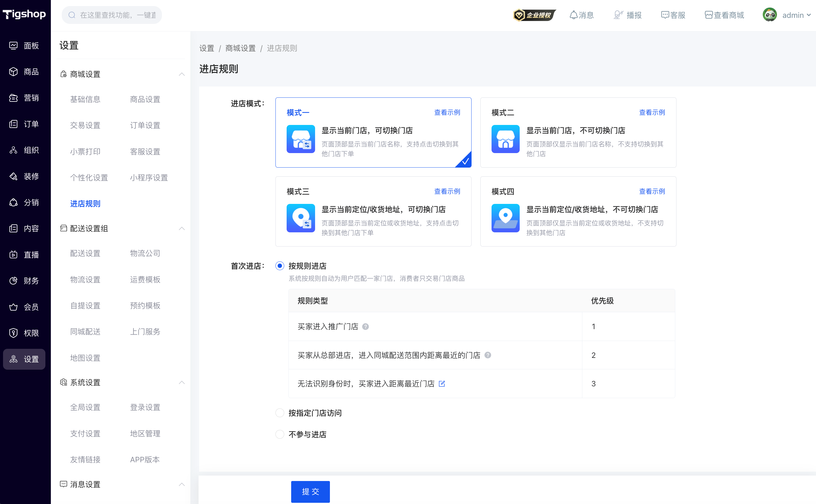Open 地图设置 menu item

pyautogui.click(x=85, y=358)
